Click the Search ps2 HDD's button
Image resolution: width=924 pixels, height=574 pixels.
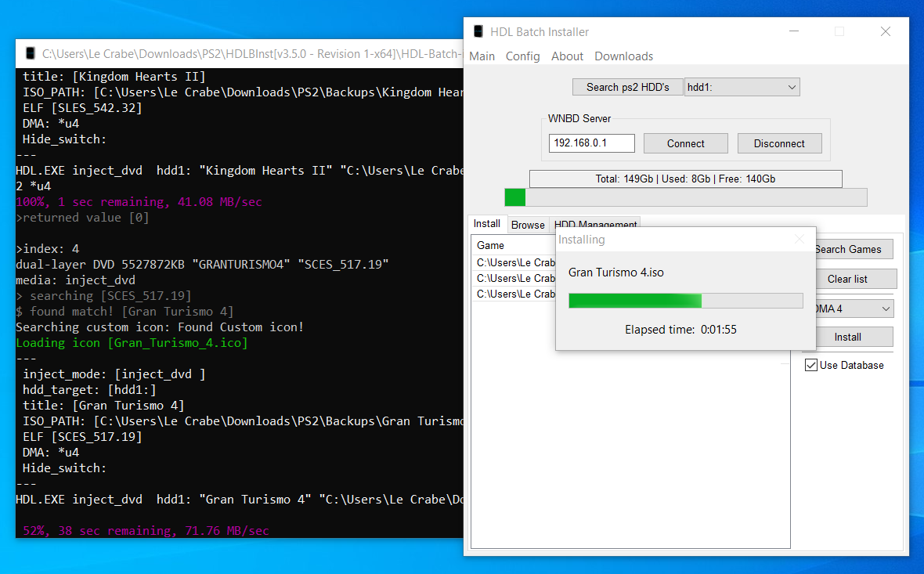(x=627, y=87)
